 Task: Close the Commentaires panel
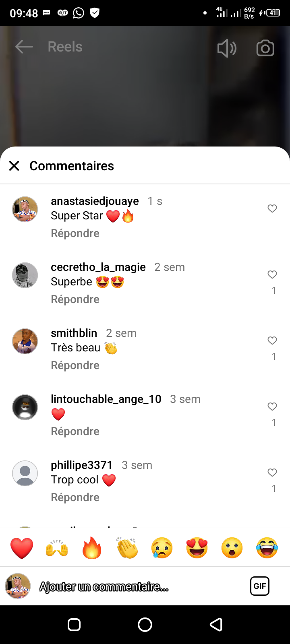(x=14, y=166)
